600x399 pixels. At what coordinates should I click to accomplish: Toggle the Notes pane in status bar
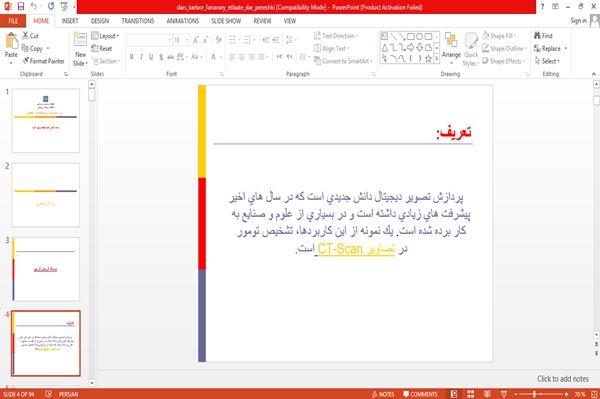coord(383,394)
